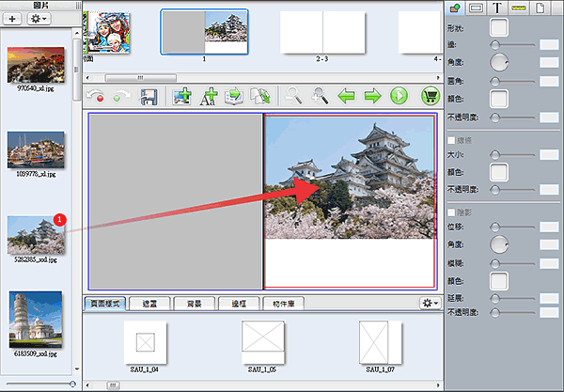The height and width of the screenshot is (392, 564).
Task: Open the gear dropdown in photos panel
Action: coord(39,19)
